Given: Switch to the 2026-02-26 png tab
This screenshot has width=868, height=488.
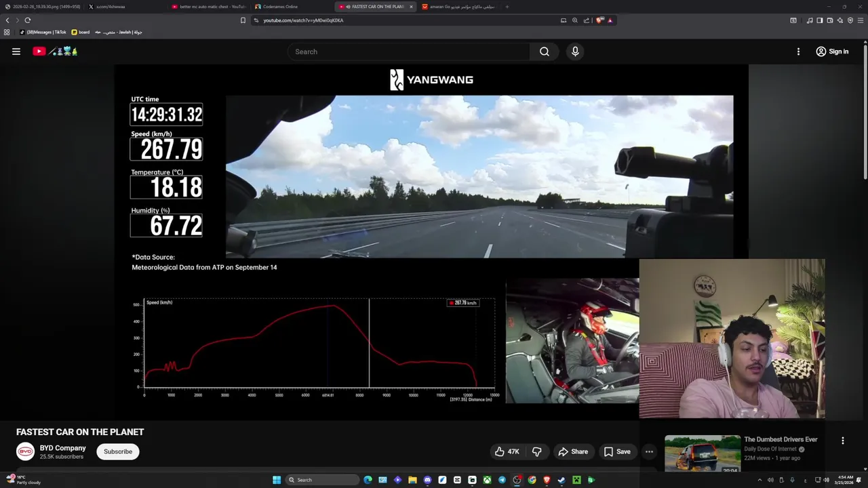Looking at the screenshot, I should tap(42, 7).
